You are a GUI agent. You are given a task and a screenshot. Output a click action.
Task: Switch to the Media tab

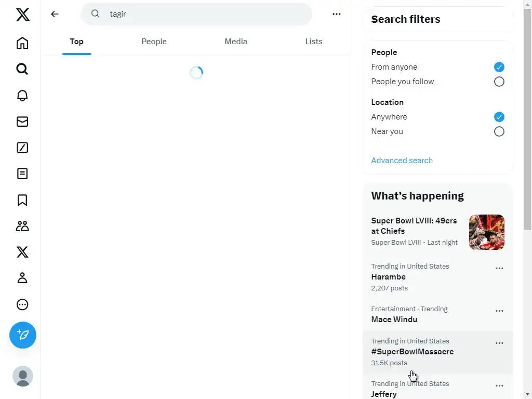coord(236,42)
